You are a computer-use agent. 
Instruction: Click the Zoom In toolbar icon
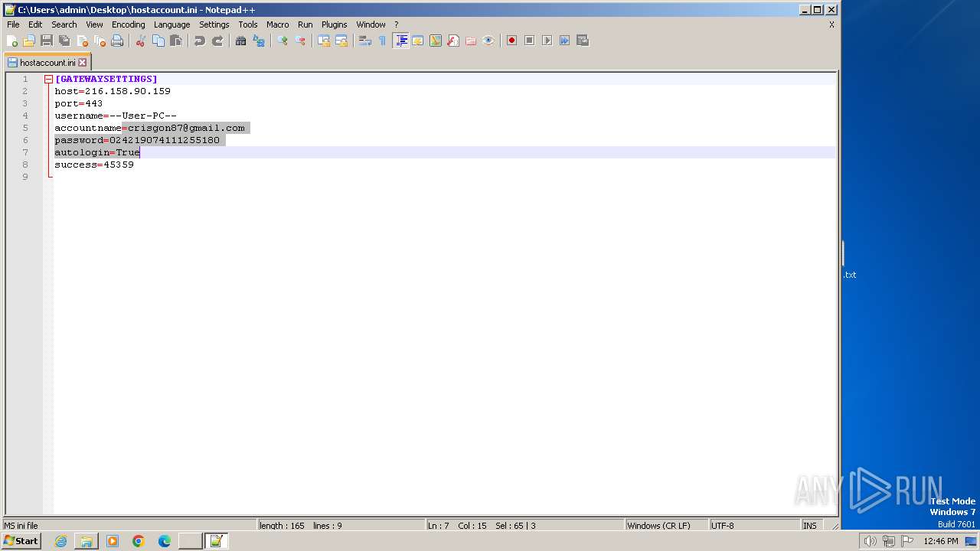click(283, 41)
